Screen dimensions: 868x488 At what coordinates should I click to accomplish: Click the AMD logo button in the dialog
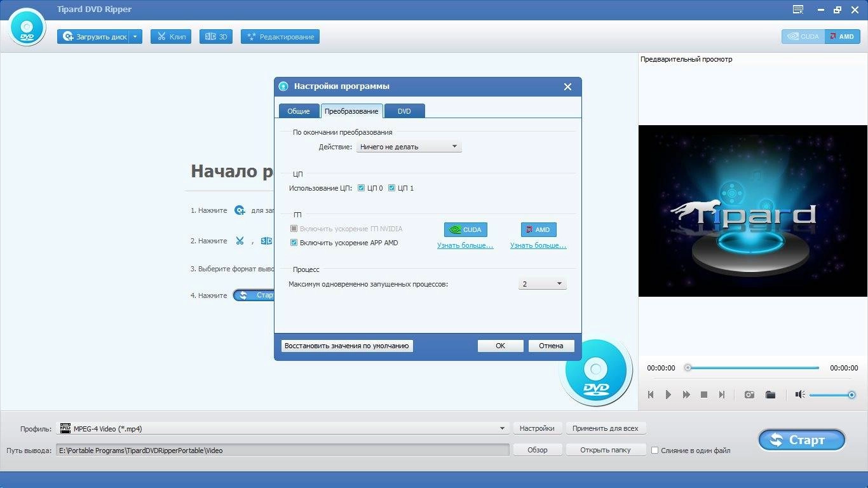(538, 229)
